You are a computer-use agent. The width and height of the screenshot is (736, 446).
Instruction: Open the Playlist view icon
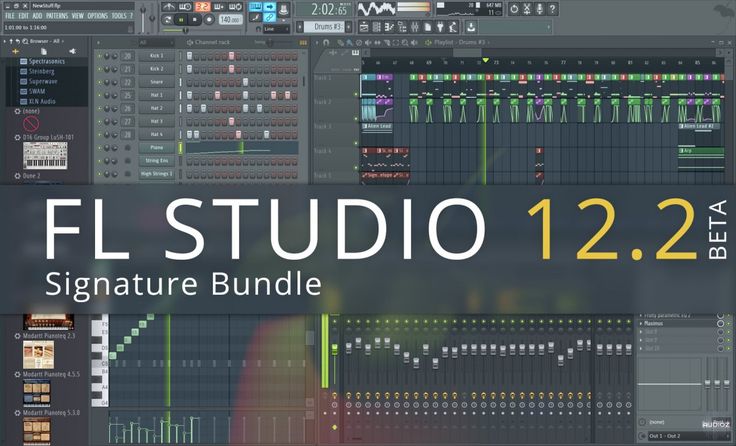click(364, 27)
